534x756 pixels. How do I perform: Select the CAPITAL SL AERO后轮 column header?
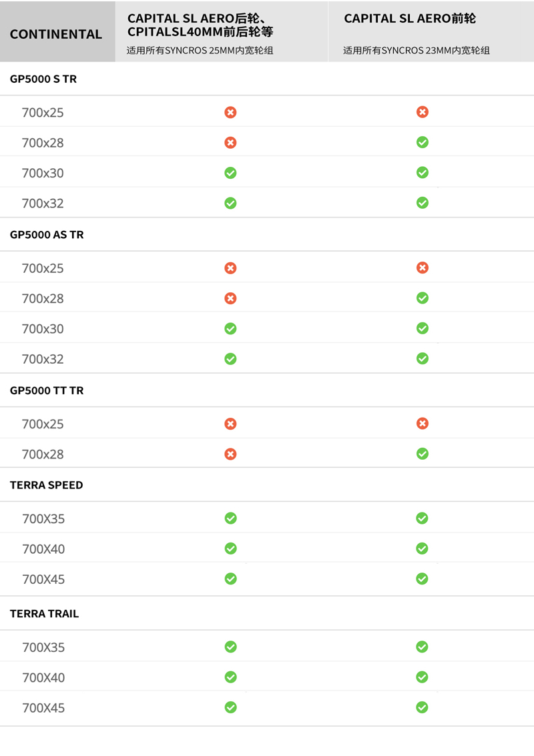click(202, 25)
